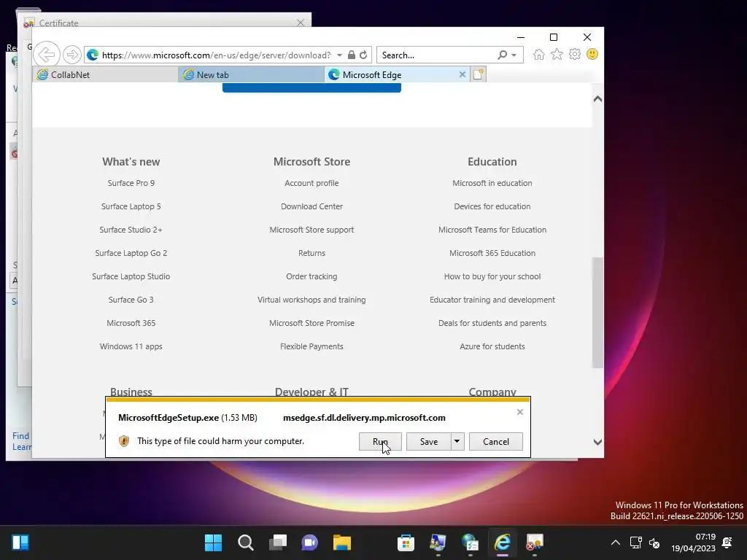Image resolution: width=747 pixels, height=560 pixels.
Task: Open Order tracking link
Action: point(311,276)
